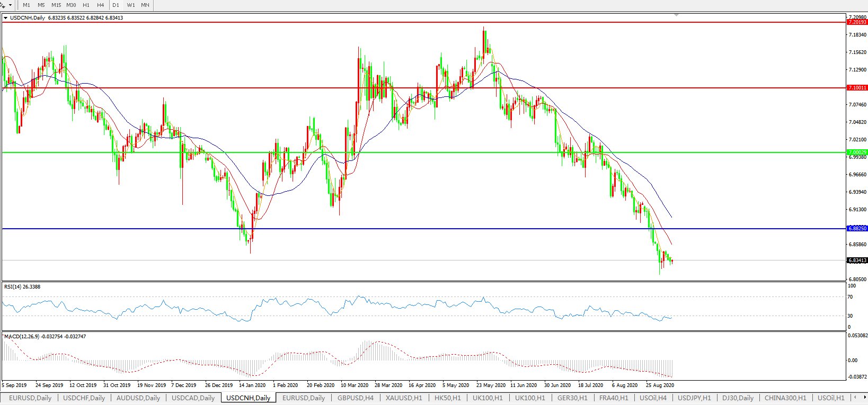Select the blue 6.88250 support line label
This screenshot has height=405, width=868.
click(x=857, y=229)
